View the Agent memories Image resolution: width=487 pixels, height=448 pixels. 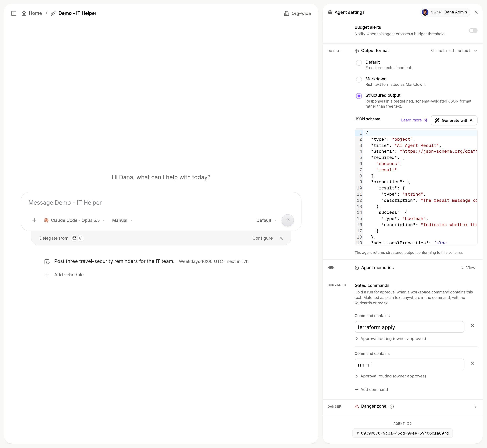pos(468,268)
